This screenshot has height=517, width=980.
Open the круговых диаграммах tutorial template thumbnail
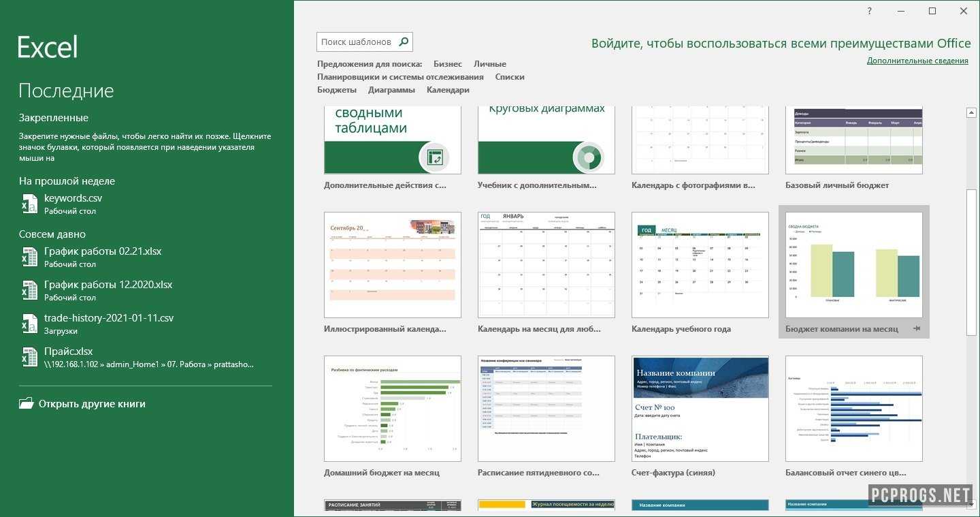546,140
